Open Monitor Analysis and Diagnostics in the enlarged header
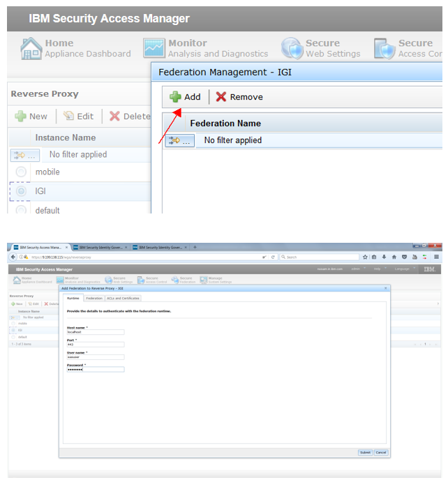The width and height of the screenshot is (448, 480). click(x=205, y=48)
